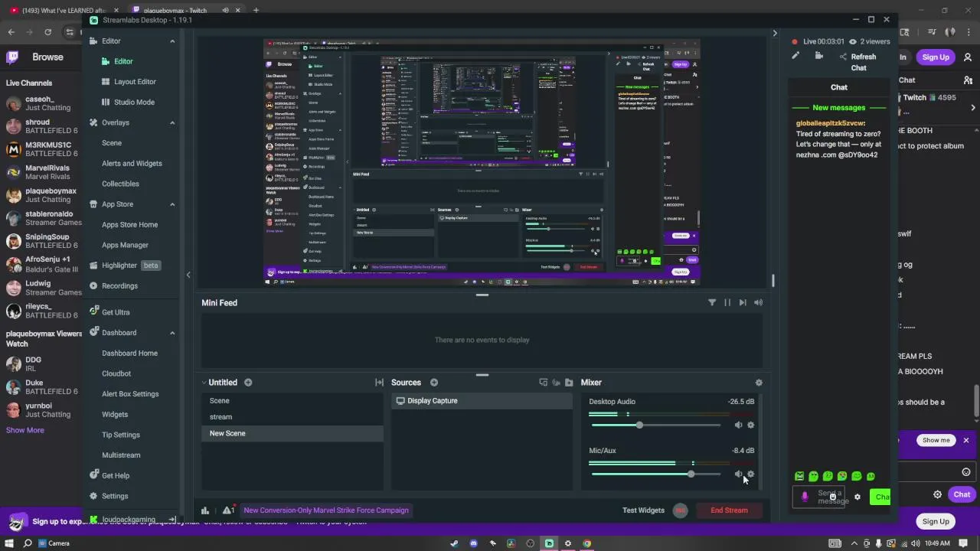
Task: Click the edit stream info pencil icon
Action: click(795, 56)
